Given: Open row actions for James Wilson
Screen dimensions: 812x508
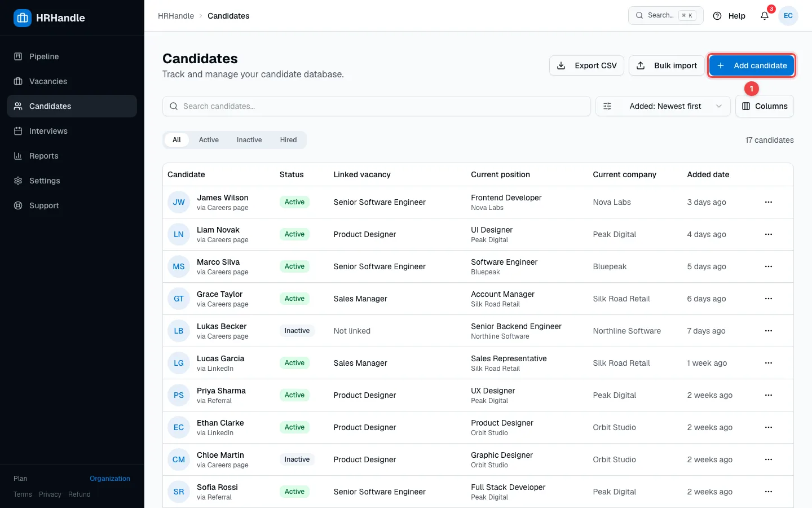Looking at the screenshot, I should coord(769,202).
